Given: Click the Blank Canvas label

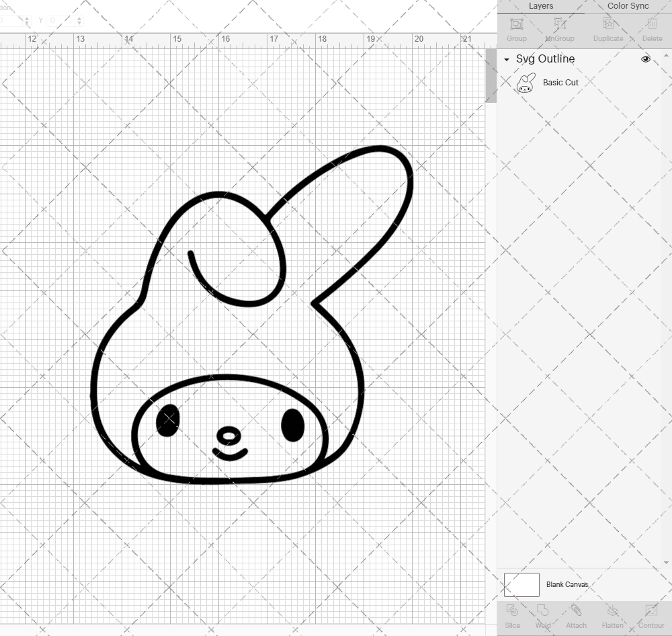Looking at the screenshot, I should (x=566, y=584).
